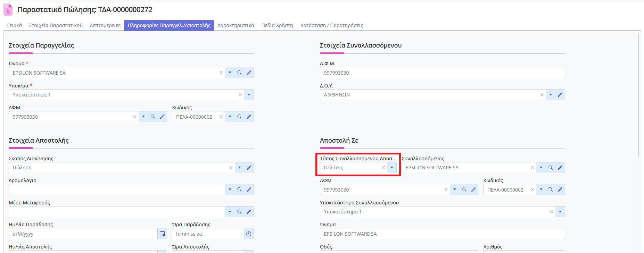This screenshot has width=644, height=253.
Task: Click the Α.Φ.Μ. input field
Action: (442, 73)
